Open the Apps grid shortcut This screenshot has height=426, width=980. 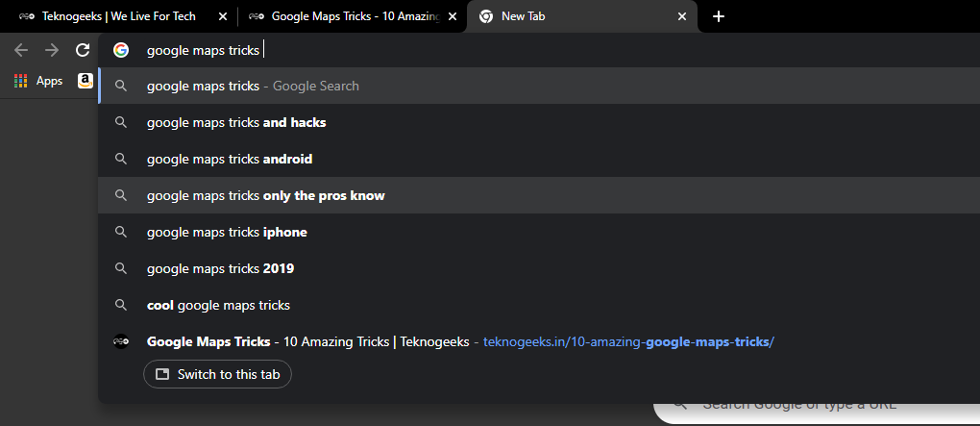20,81
